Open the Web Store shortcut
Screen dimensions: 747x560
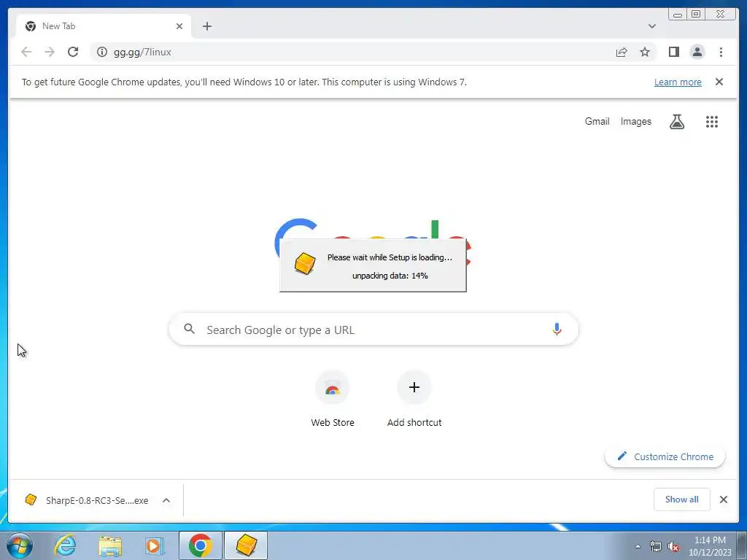[x=333, y=399]
